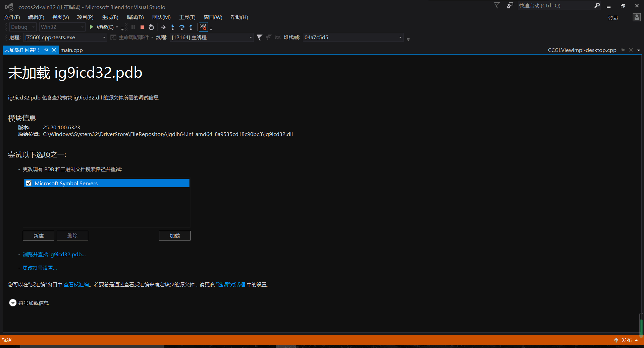Close the CCGLViewImpl-desktop.cpp preview tab
644x348 pixels.
tap(631, 50)
